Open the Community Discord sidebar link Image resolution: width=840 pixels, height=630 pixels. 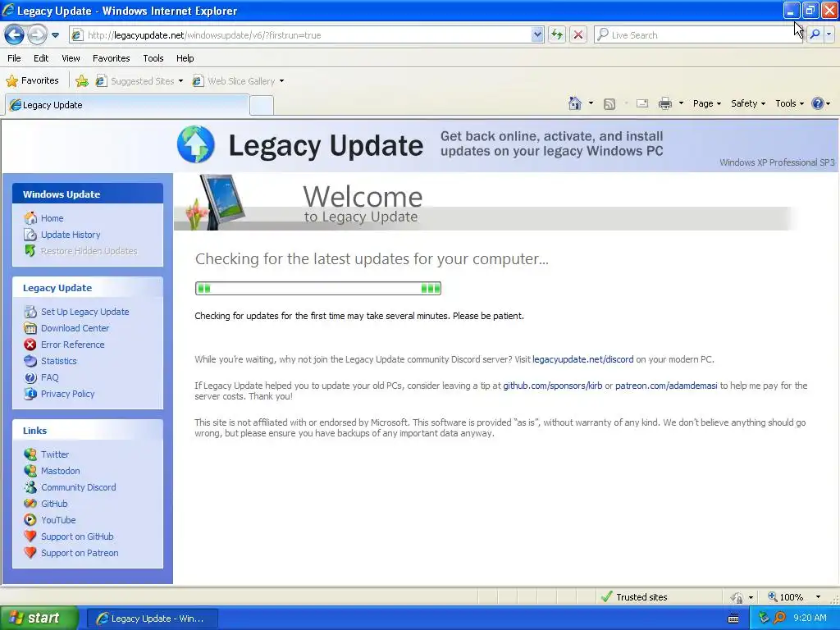[78, 487]
